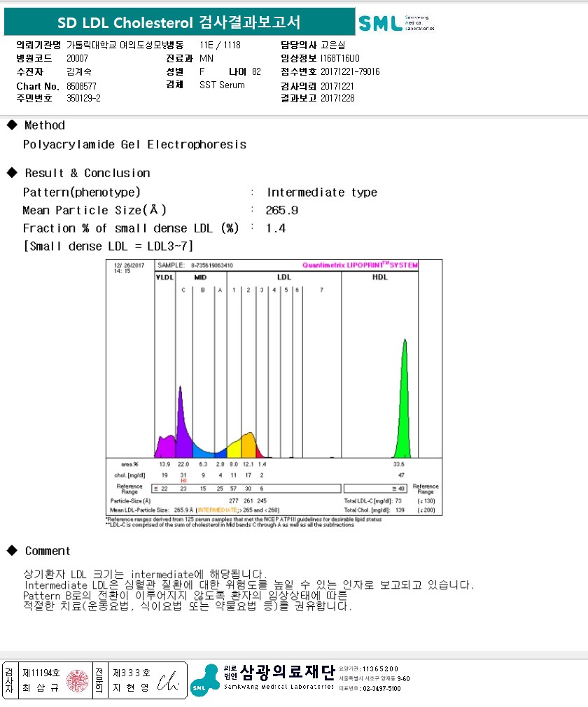The height and width of the screenshot is (707, 588).
Task: Select LDL-1 particle size '277'
Action: tap(234, 501)
